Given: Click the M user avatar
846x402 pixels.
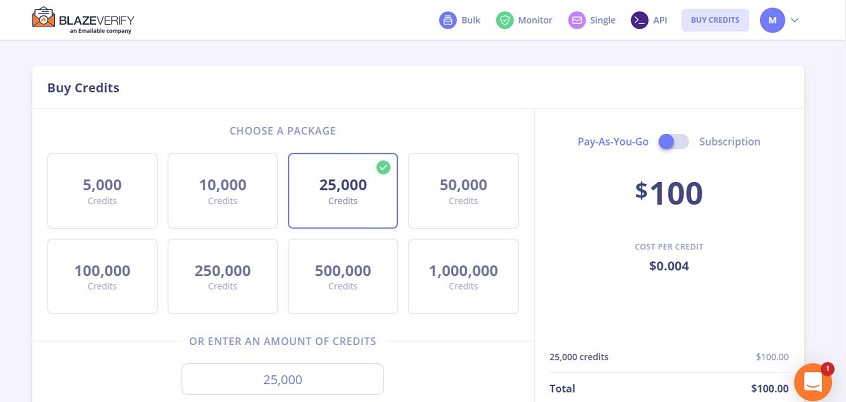Looking at the screenshot, I should click(772, 20).
